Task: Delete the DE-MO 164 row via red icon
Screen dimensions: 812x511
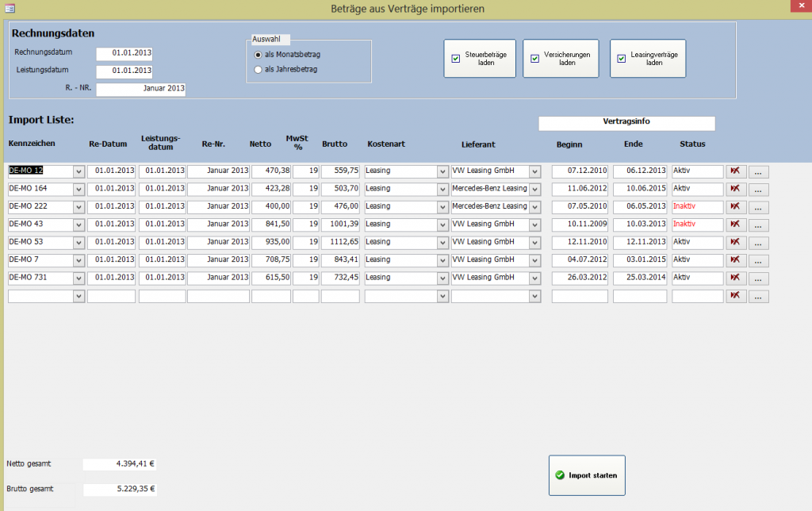Action: coord(735,189)
